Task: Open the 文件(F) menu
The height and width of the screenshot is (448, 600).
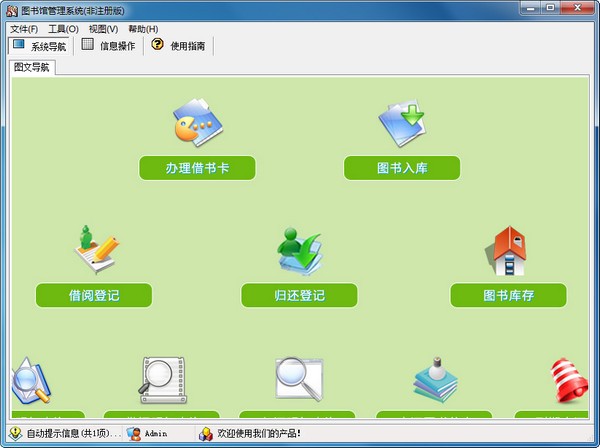Action: click(x=24, y=29)
